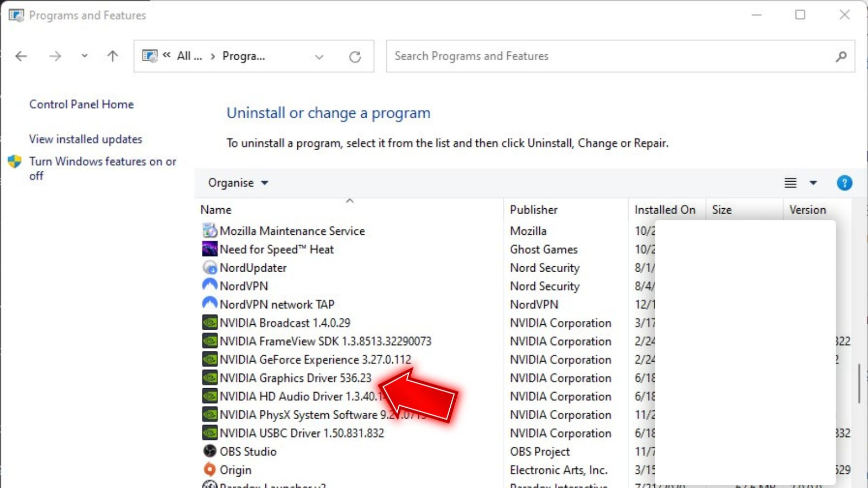
Task: Click the Mozilla Maintenance Service icon
Action: pos(209,230)
